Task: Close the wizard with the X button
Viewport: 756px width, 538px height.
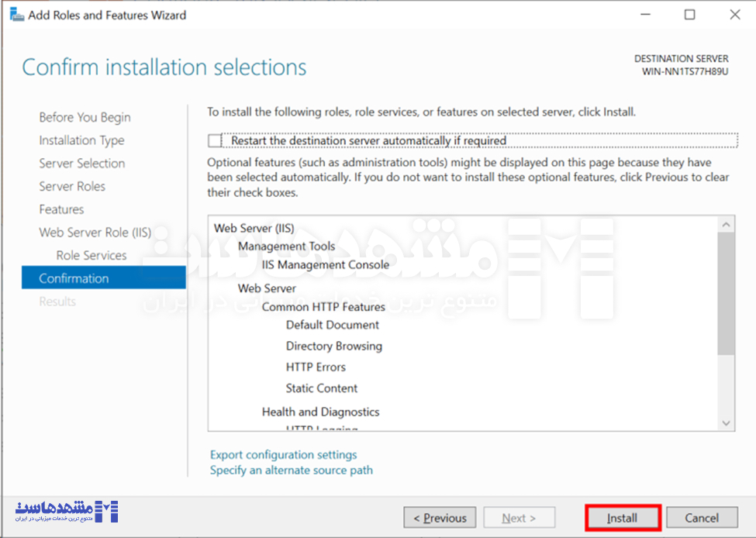Action: (x=735, y=15)
